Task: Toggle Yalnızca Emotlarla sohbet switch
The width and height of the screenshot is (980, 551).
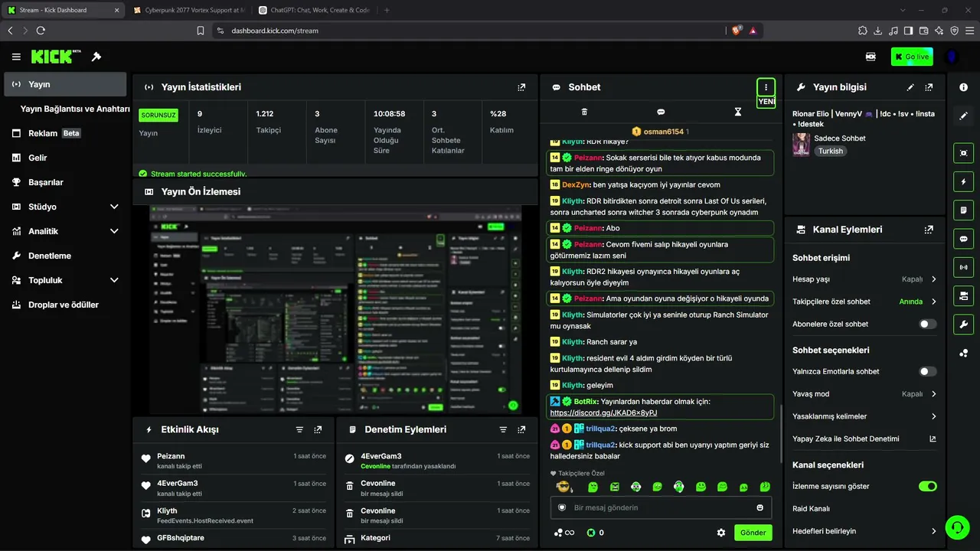Action: tap(928, 372)
